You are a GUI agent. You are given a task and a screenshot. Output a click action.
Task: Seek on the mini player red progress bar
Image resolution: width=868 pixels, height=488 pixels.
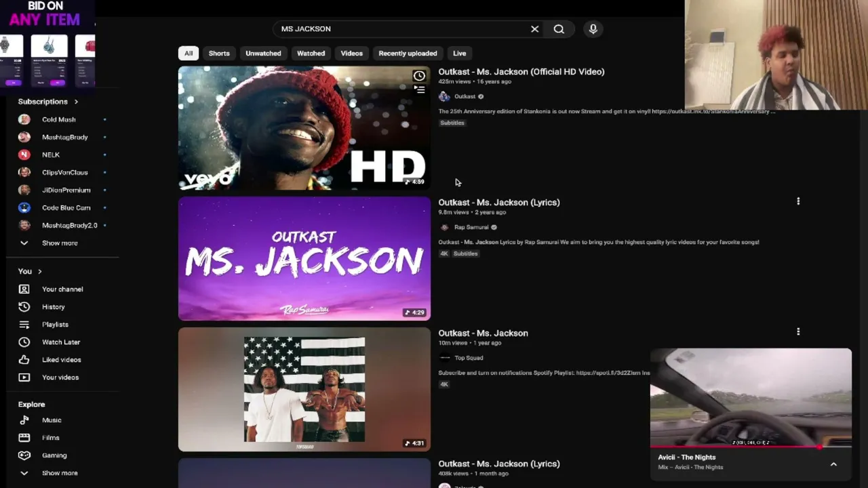coord(751,447)
